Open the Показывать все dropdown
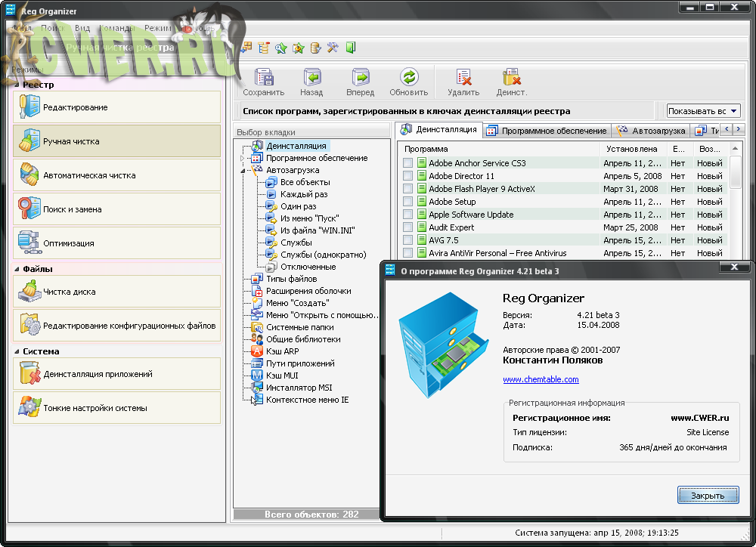The width and height of the screenshot is (756, 547). click(703, 111)
